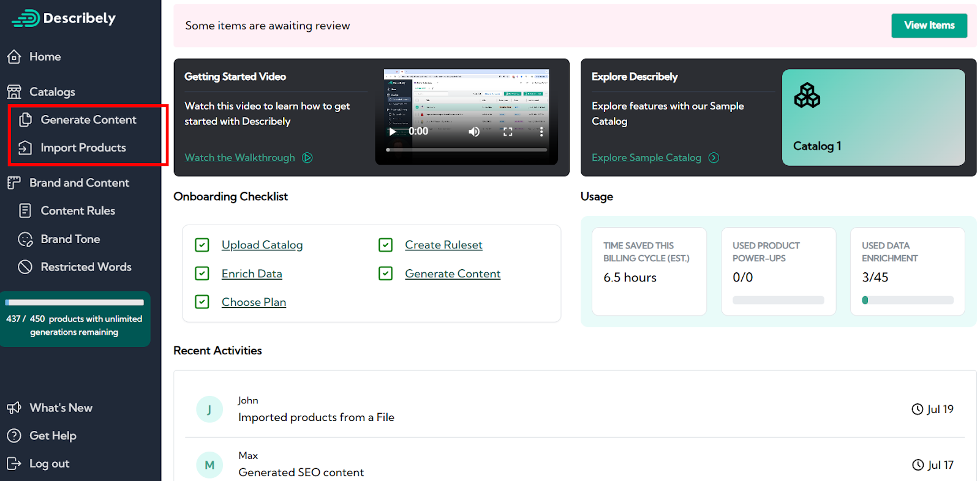Click the Brand and Content icon
The width and height of the screenshot is (980, 481).
tap(14, 183)
